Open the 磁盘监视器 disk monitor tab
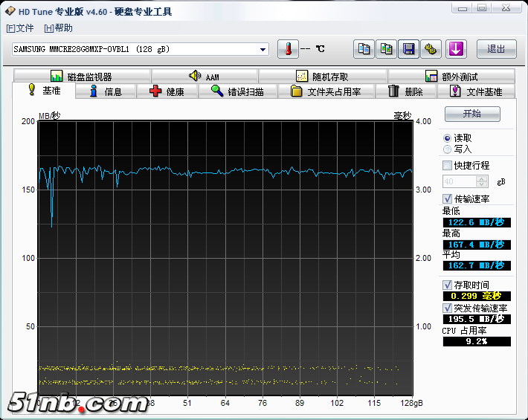Screen dimensions: 528x420 coord(81,77)
